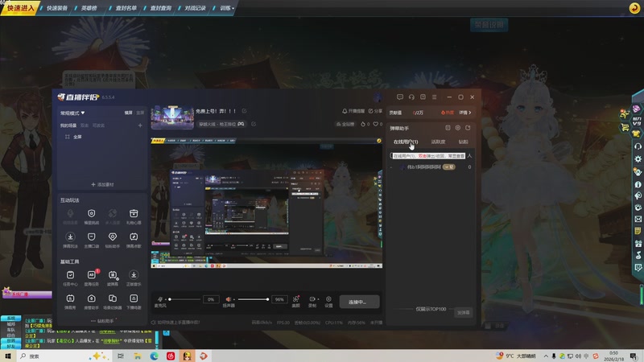Open 主播口袋 pocket icon
Viewport: 644px width, 362px height.
click(91, 240)
